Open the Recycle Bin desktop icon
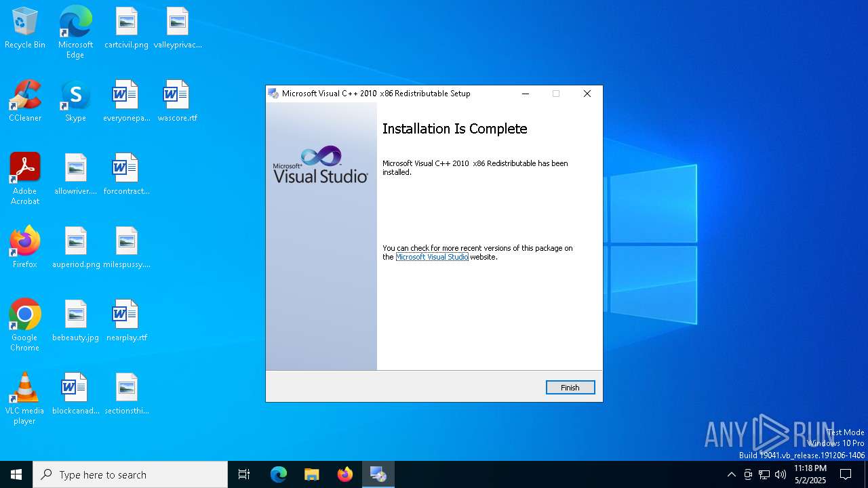868x488 pixels. point(25,28)
